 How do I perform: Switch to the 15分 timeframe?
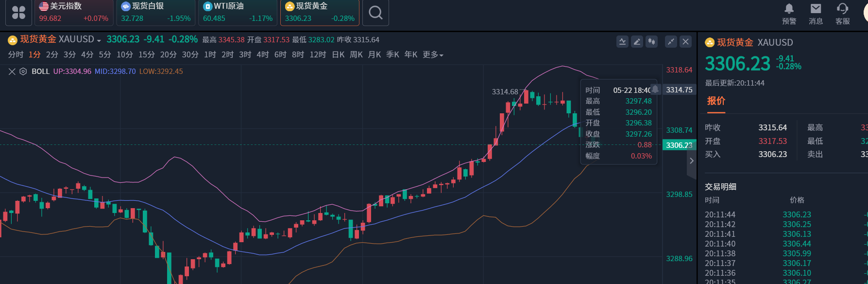(146, 55)
